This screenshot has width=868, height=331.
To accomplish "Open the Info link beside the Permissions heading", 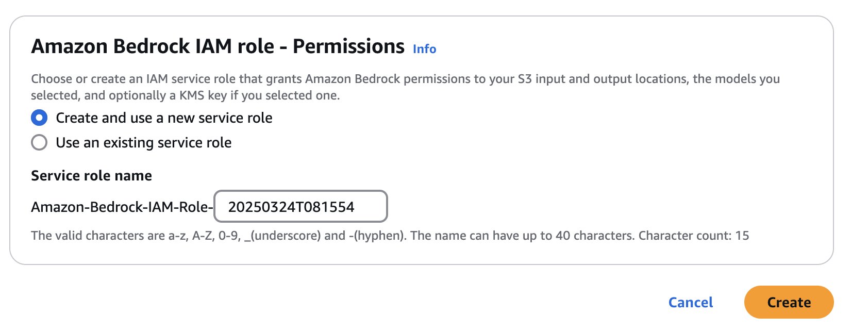I will click(424, 49).
